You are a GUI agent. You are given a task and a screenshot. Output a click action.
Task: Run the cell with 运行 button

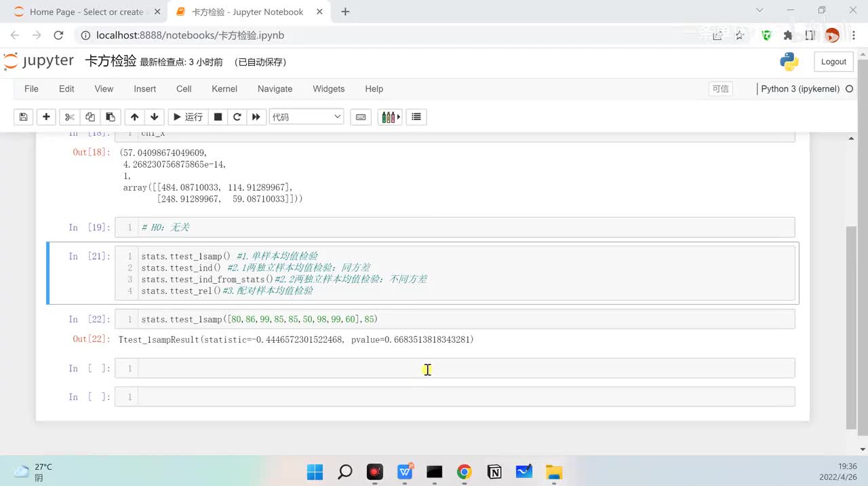(187, 117)
